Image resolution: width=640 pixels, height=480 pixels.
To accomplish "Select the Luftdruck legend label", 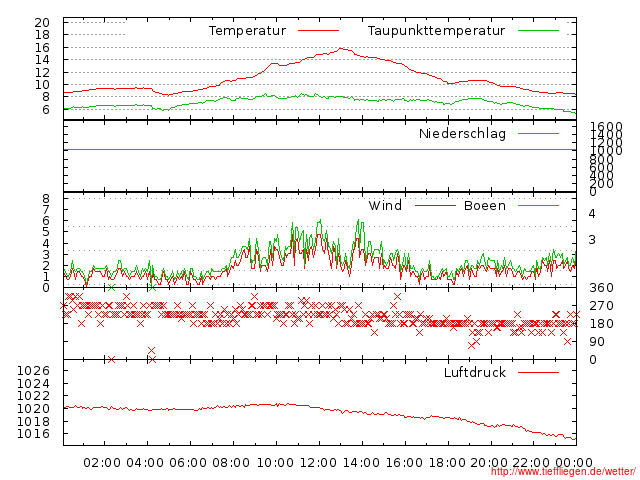I will click(x=475, y=372).
